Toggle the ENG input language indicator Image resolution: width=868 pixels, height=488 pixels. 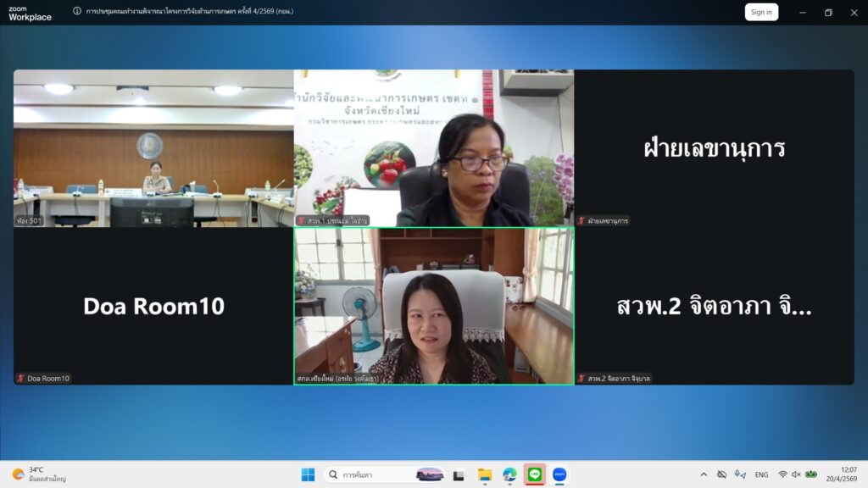click(x=761, y=474)
